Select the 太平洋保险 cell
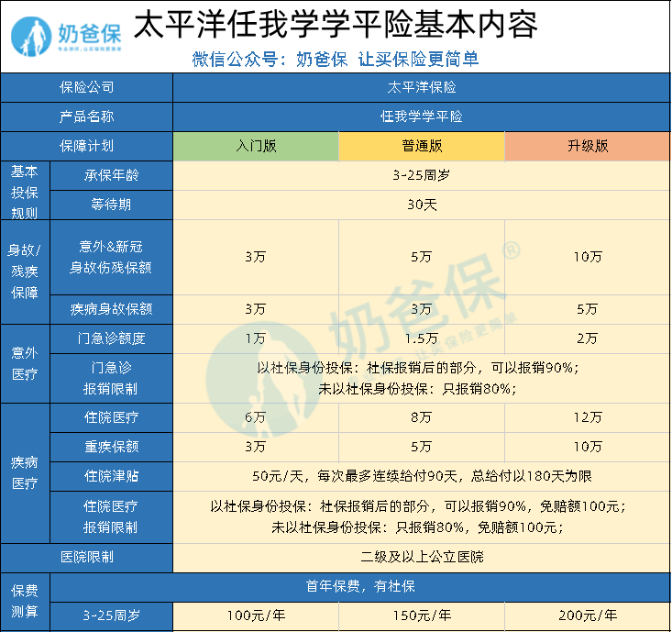The image size is (672, 632). tap(422, 87)
